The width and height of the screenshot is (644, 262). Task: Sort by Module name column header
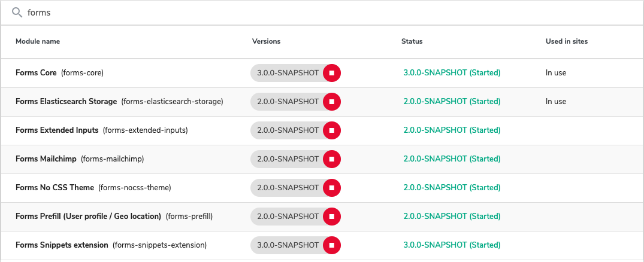pyautogui.click(x=38, y=41)
